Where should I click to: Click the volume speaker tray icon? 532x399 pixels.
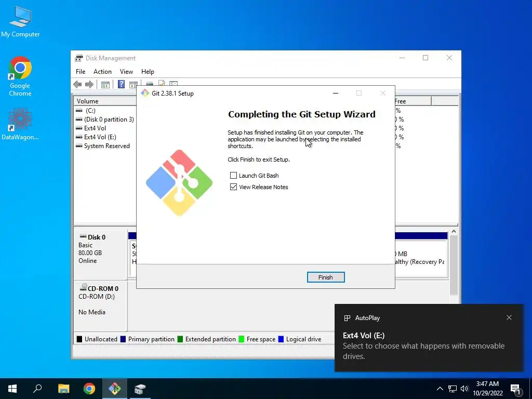pos(464,389)
